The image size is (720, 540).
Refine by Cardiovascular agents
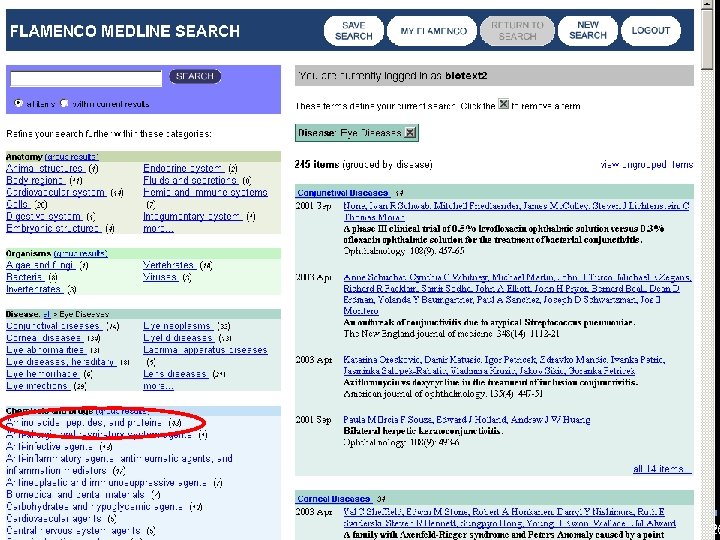(x=54, y=518)
